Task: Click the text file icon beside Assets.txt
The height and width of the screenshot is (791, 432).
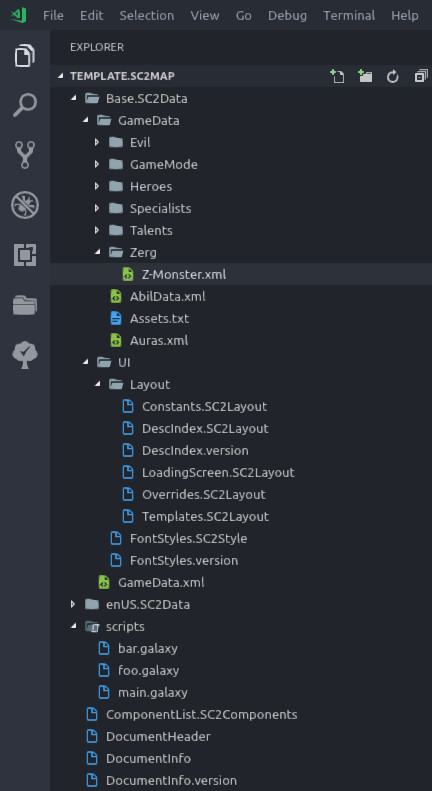Action: pyautogui.click(x=116, y=318)
